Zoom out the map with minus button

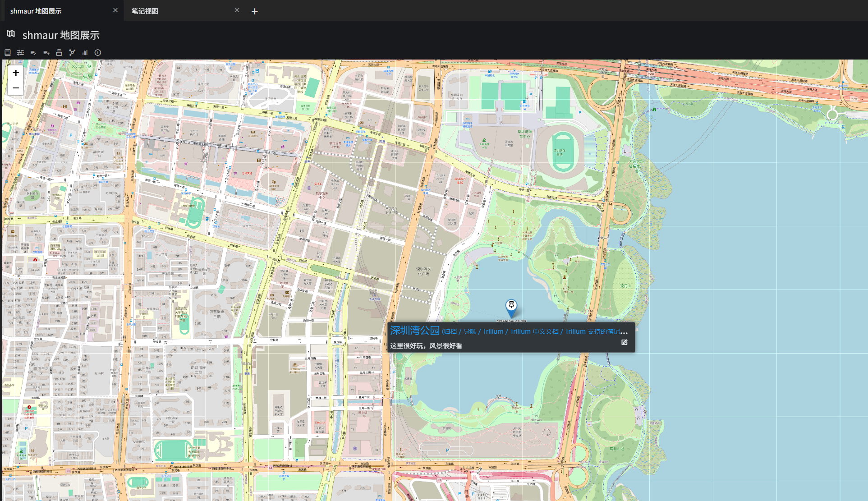click(x=16, y=88)
